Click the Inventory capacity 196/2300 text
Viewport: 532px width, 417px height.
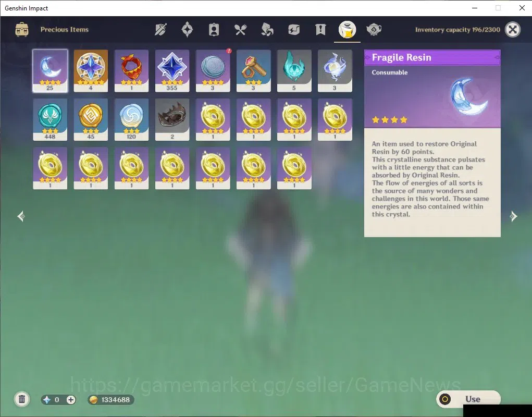457,30
